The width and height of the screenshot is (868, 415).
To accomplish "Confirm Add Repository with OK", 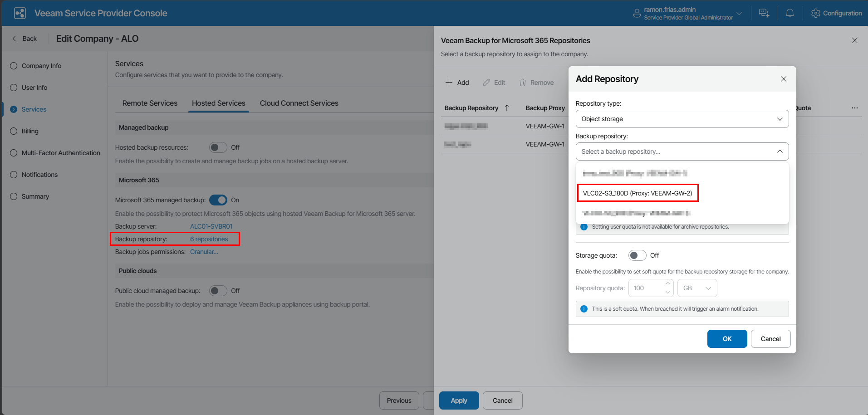I will pyautogui.click(x=727, y=339).
